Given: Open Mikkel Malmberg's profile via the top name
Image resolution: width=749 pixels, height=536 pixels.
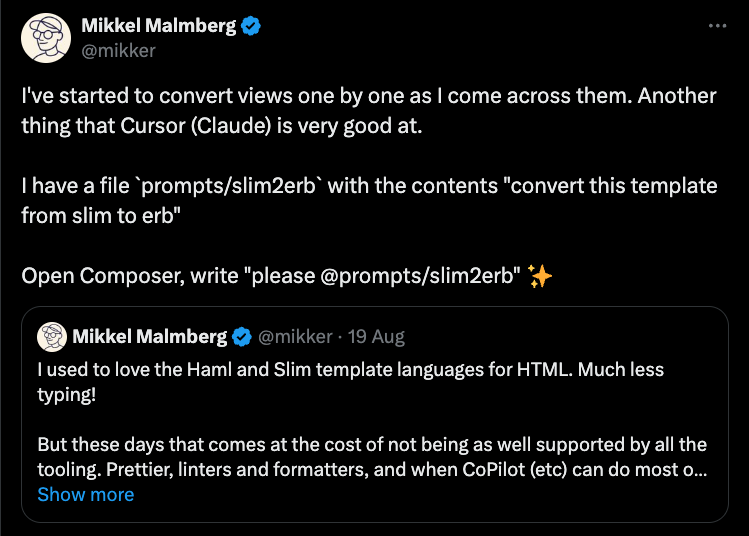Looking at the screenshot, I should tap(158, 27).
